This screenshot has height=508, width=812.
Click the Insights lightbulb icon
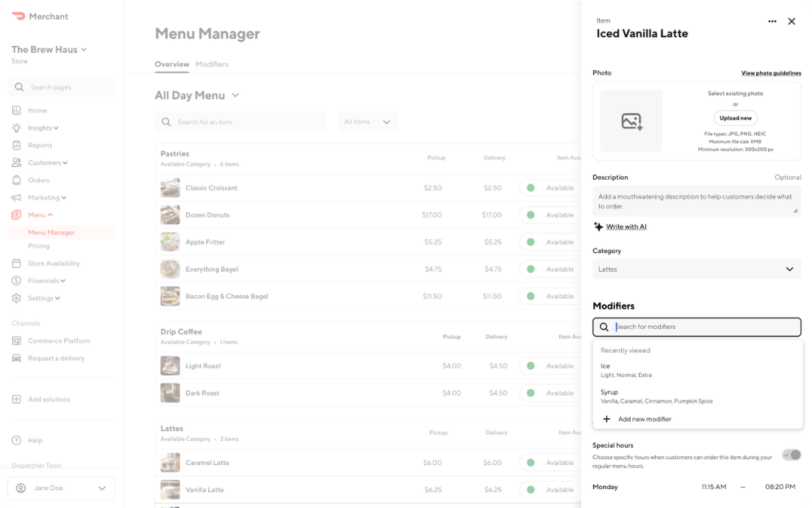(x=17, y=128)
